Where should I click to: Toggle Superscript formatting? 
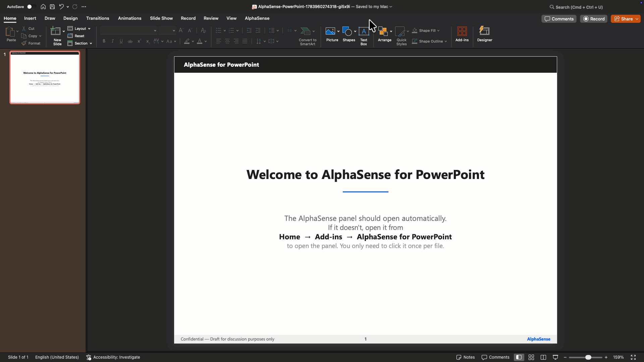click(x=139, y=41)
